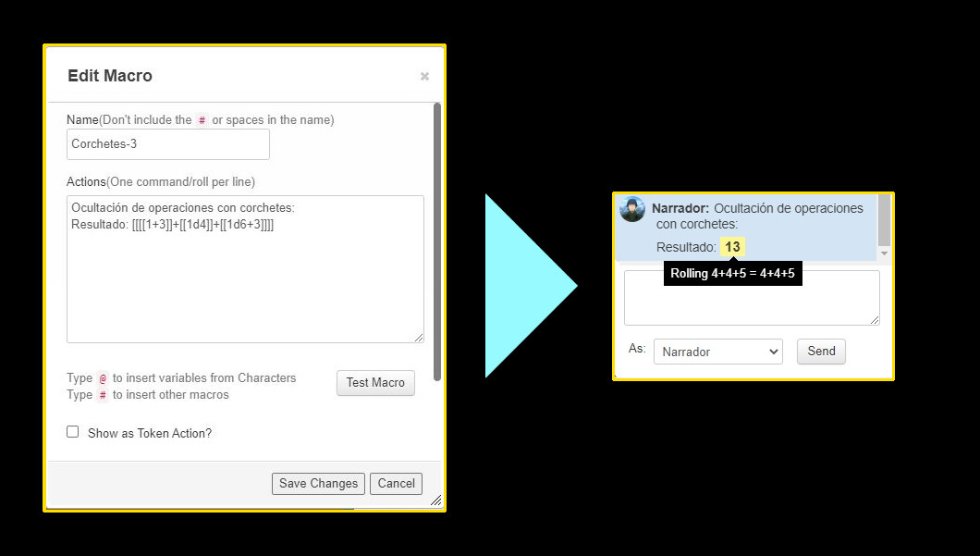The height and width of the screenshot is (556, 980).
Task: Click inside the Actions text area
Action: pos(245,269)
